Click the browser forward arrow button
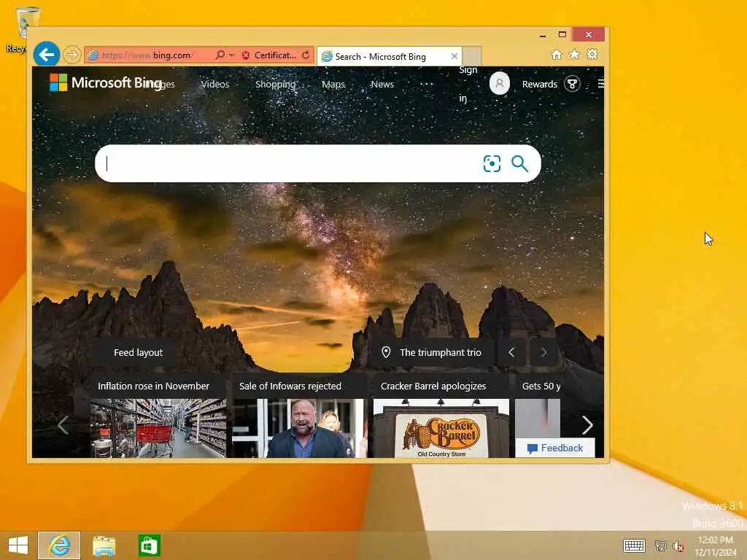This screenshot has width=747, height=560. (72, 55)
